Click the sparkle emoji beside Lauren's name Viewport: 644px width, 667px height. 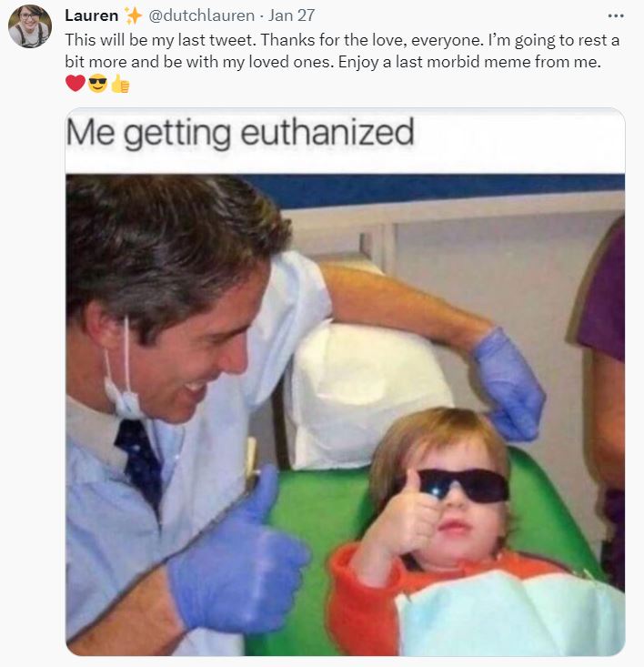(133, 15)
